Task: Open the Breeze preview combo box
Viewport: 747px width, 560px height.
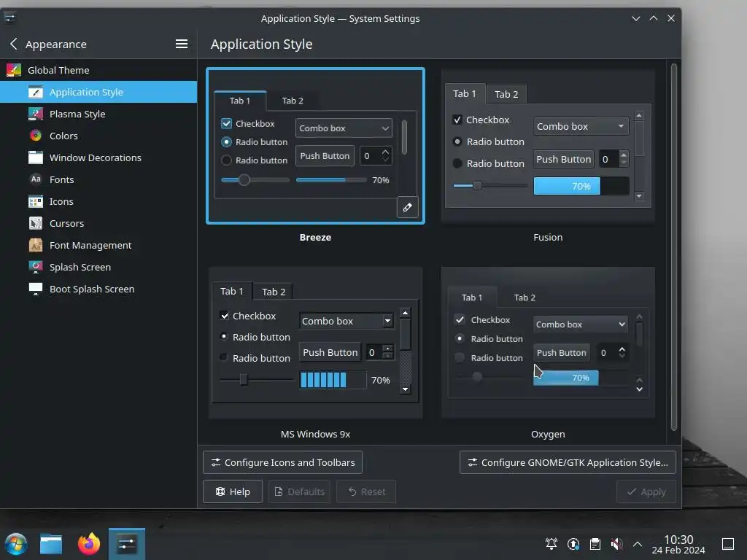Action: pos(344,128)
